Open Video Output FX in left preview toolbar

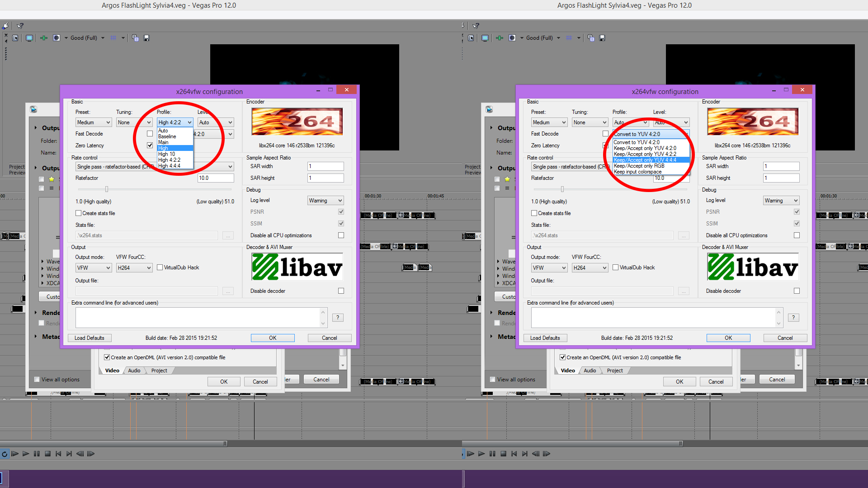click(44, 38)
